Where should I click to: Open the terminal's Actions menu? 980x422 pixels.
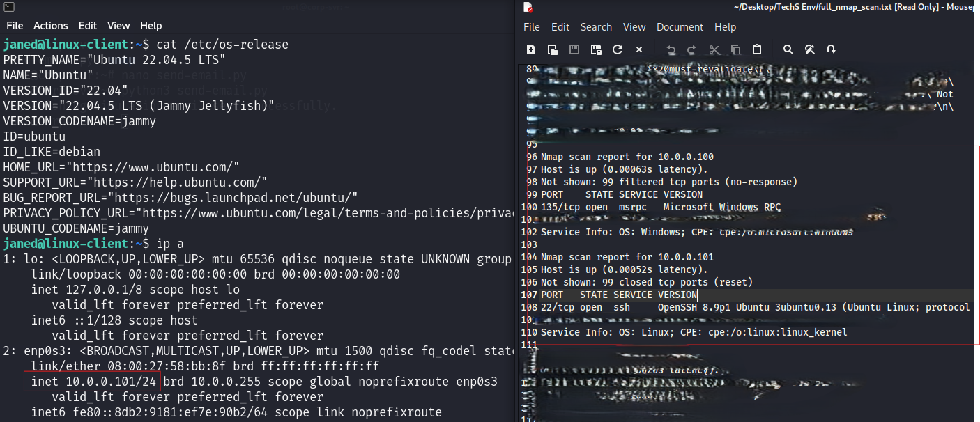(x=51, y=26)
